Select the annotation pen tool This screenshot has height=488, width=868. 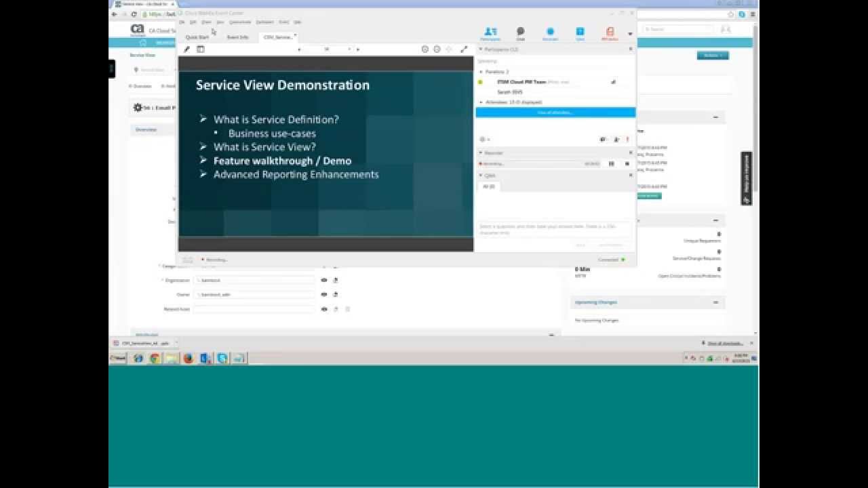(187, 49)
